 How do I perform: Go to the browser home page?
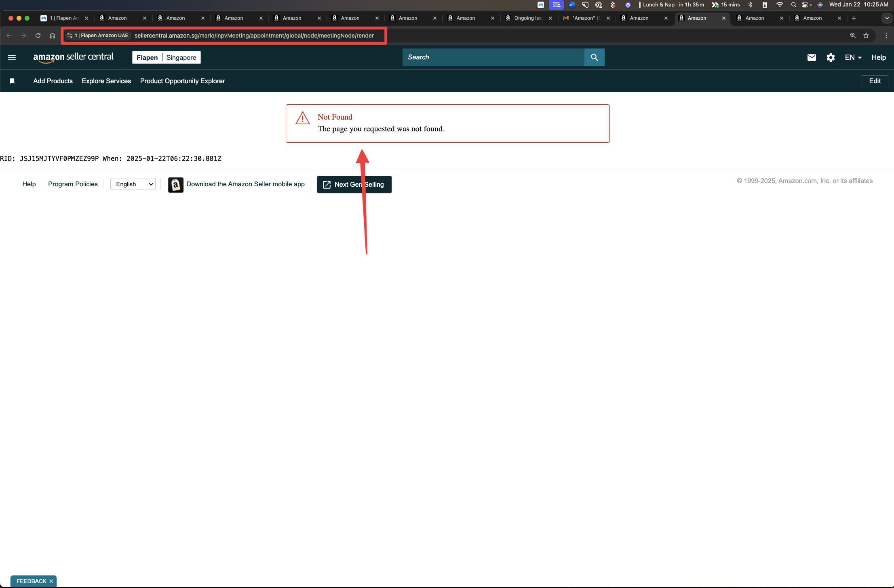pos(53,36)
